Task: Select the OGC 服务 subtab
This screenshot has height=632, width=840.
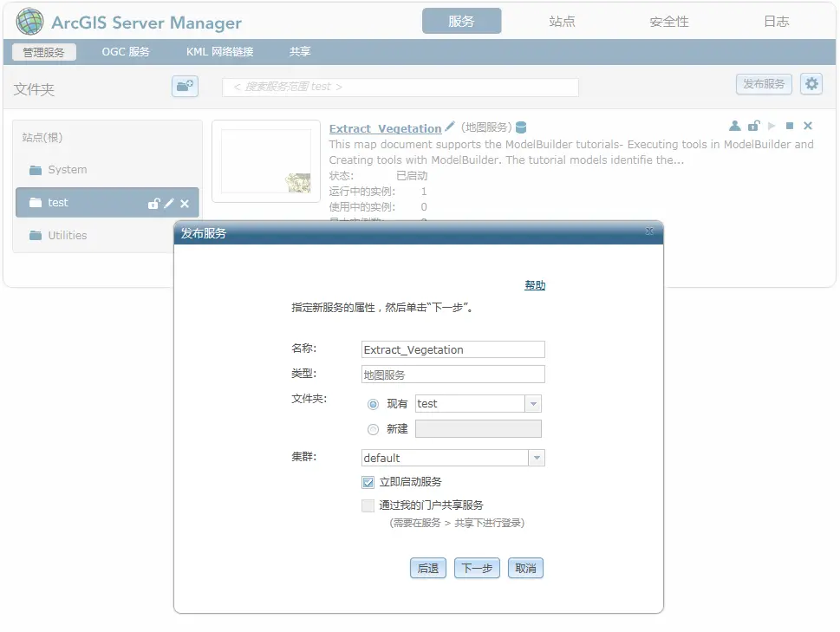Action: tap(126, 52)
